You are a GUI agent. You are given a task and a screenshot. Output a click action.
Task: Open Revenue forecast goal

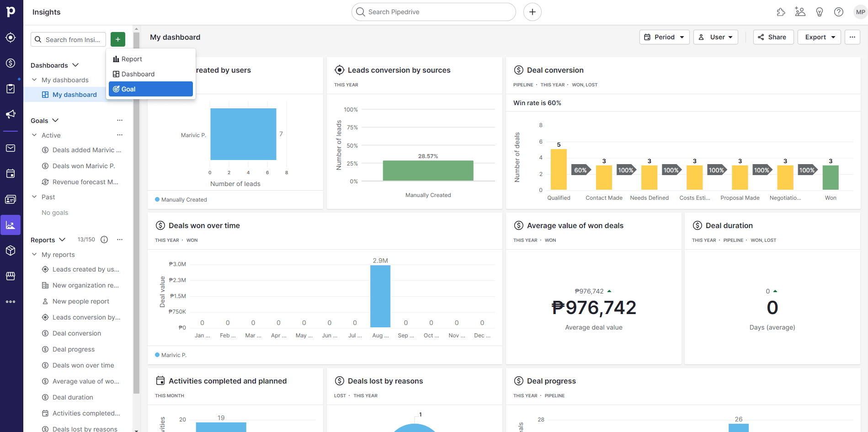(85, 182)
